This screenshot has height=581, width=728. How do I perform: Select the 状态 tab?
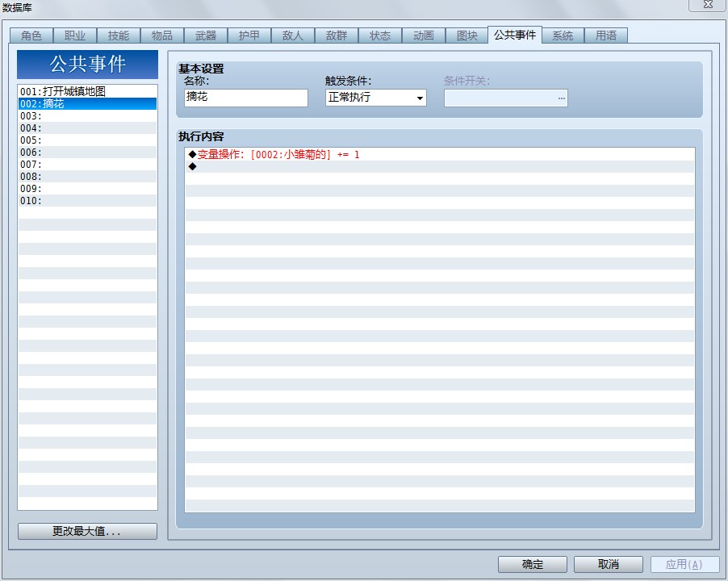tap(380, 36)
